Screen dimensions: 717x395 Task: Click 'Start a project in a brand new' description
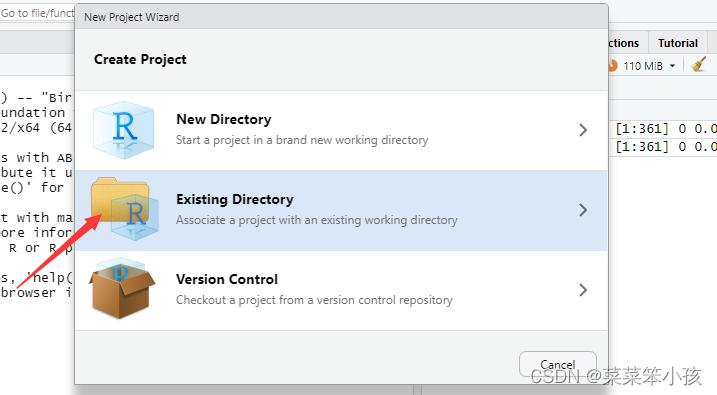pos(302,140)
